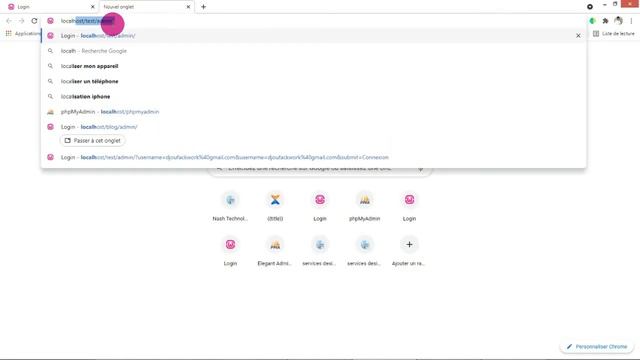Choose the 'localisation iphone' suggestion
The height and width of the screenshot is (360, 640).
pyautogui.click(x=313, y=96)
